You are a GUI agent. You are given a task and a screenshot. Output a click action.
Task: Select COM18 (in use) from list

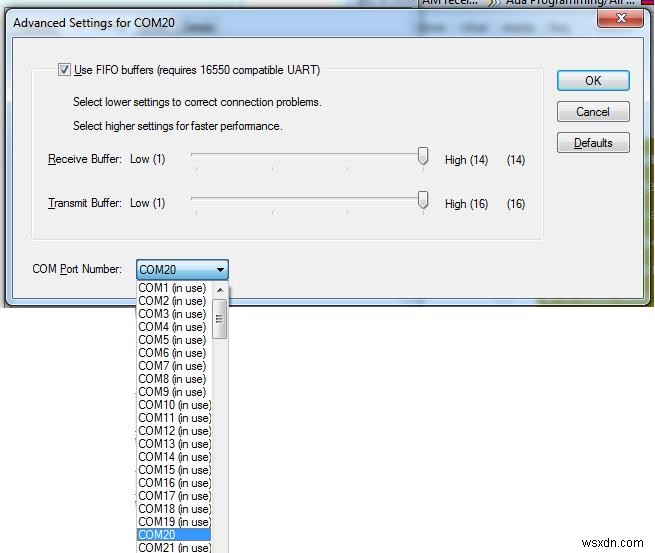[174, 509]
